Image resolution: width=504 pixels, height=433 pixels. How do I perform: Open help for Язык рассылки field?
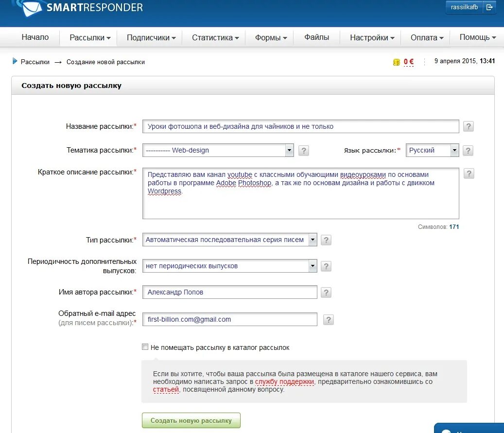(x=468, y=151)
